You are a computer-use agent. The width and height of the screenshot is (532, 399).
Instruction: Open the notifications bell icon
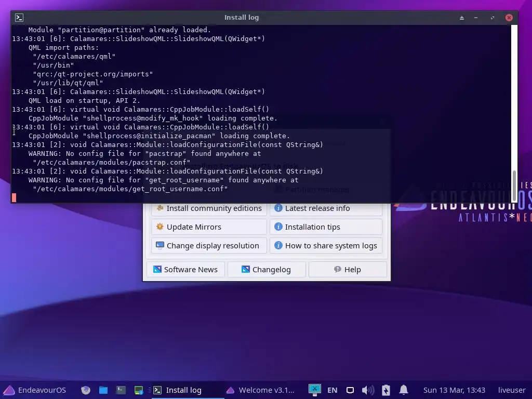[403, 390]
